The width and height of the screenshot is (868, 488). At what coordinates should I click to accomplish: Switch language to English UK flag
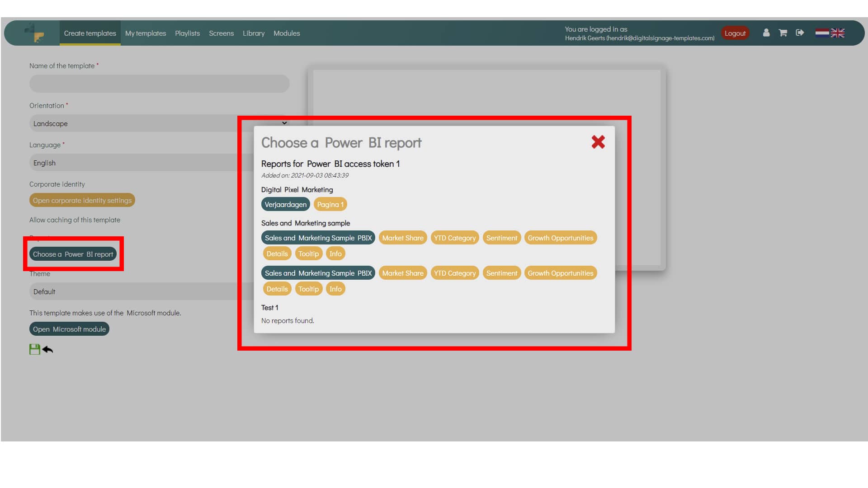pyautogui.click(x=838, y=33)
